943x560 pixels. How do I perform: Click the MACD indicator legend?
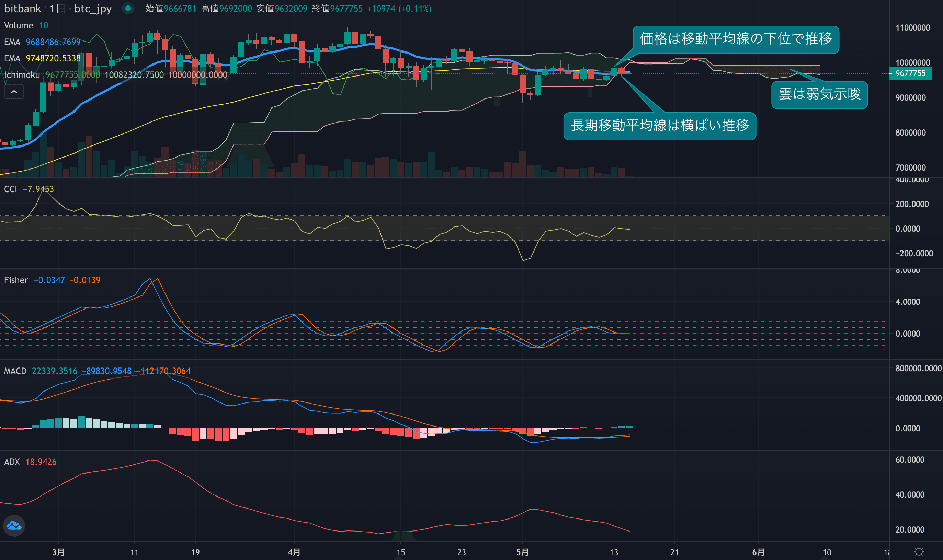pos(15,371)
